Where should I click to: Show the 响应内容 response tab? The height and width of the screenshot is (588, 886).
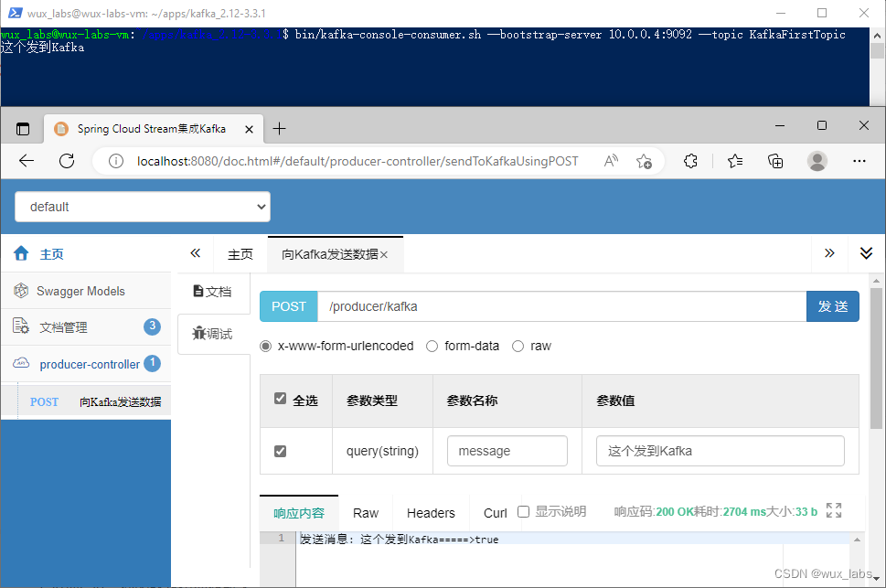coord(299,513)
